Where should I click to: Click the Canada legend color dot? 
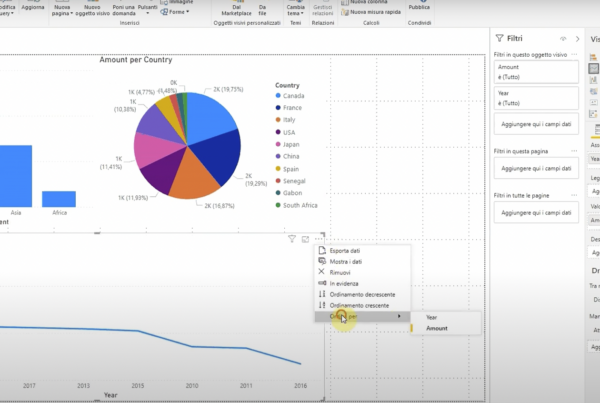click(278, 95)
